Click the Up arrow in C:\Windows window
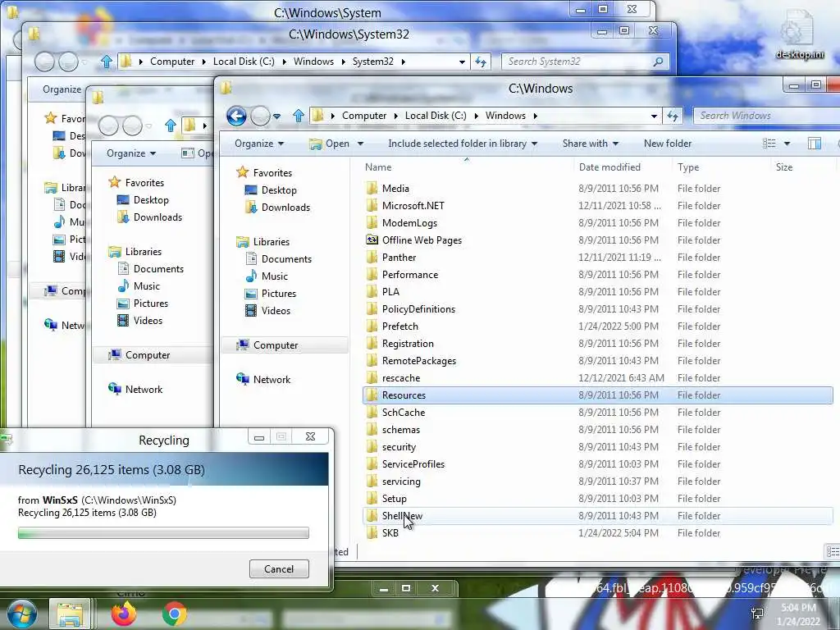The image size is (840, 630). click(x=299, y=116)
